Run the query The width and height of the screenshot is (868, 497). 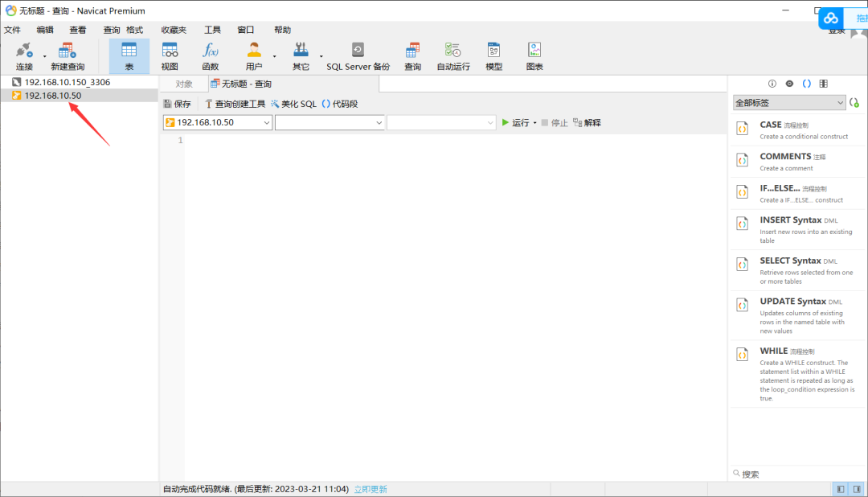tap(515, 123)
